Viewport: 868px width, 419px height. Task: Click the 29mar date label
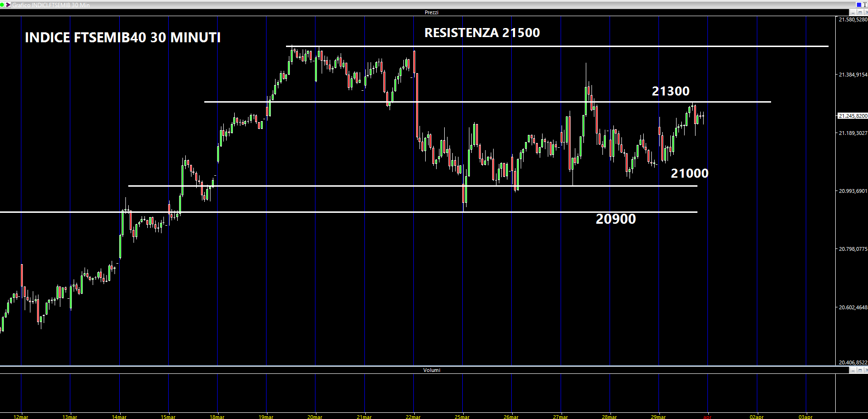(x=658, y=417)
